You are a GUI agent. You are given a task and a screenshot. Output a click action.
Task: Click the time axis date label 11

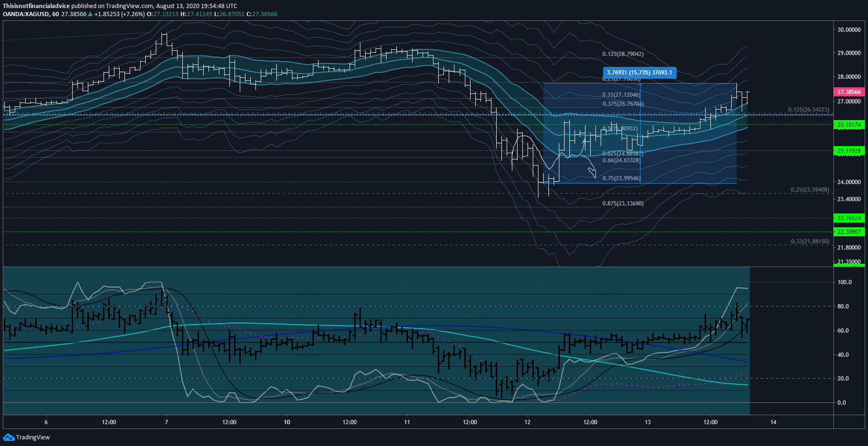pyautogui.click(x=407, y=422)
